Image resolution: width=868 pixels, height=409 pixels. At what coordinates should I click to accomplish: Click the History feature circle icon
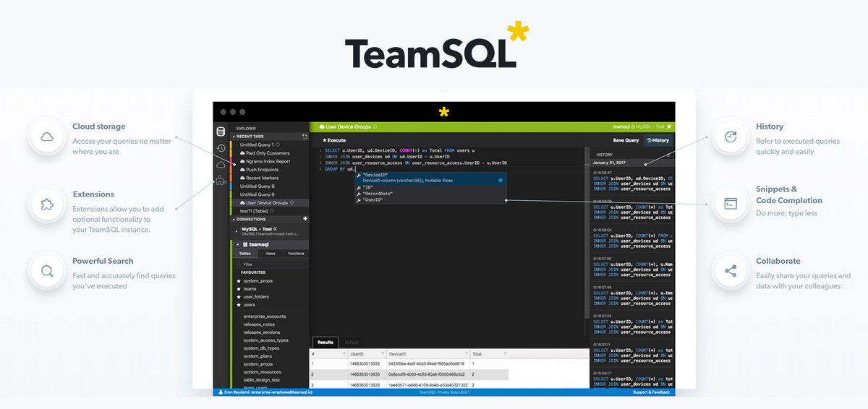(731, 136)
